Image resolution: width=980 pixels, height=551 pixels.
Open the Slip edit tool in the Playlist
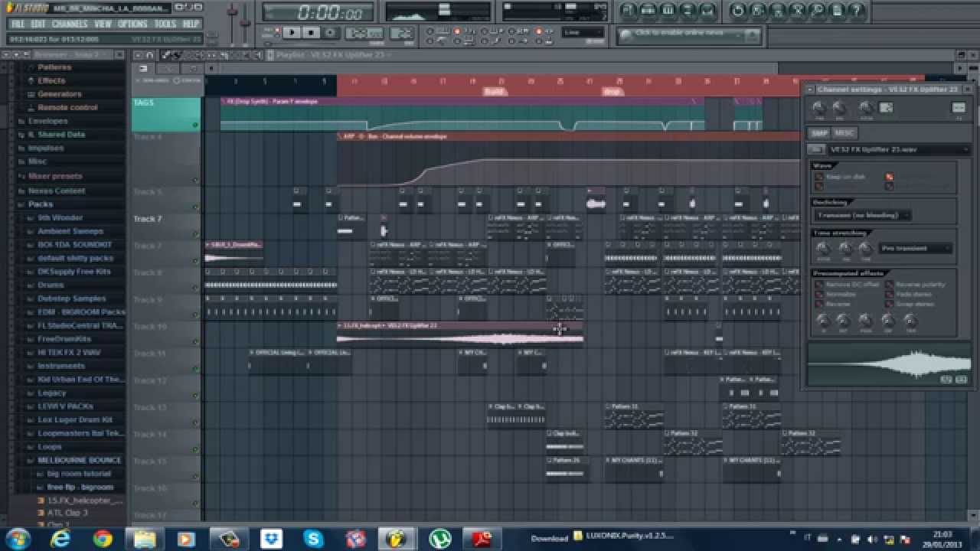point(205,55)
